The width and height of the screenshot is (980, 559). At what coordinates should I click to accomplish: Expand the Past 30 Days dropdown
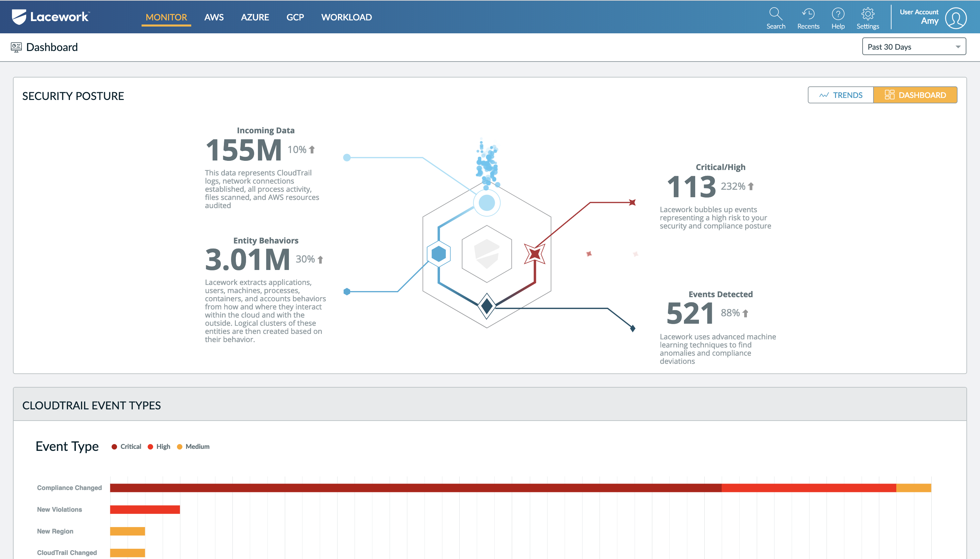pyautogui.click(x=914, y=47)
